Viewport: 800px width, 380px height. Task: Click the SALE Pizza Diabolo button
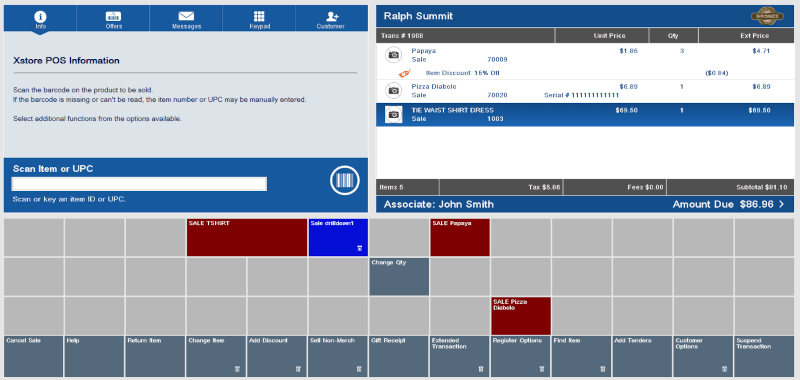[x=521, y=316]
